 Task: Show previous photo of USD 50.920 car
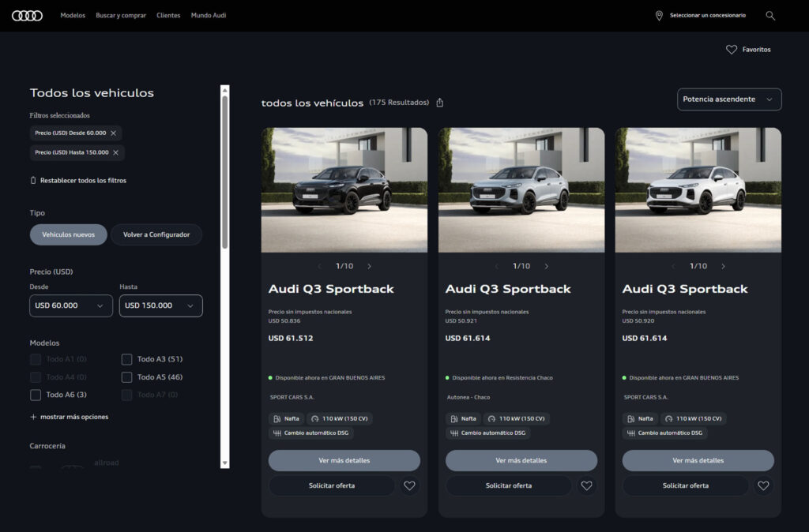tap(673, 267)
